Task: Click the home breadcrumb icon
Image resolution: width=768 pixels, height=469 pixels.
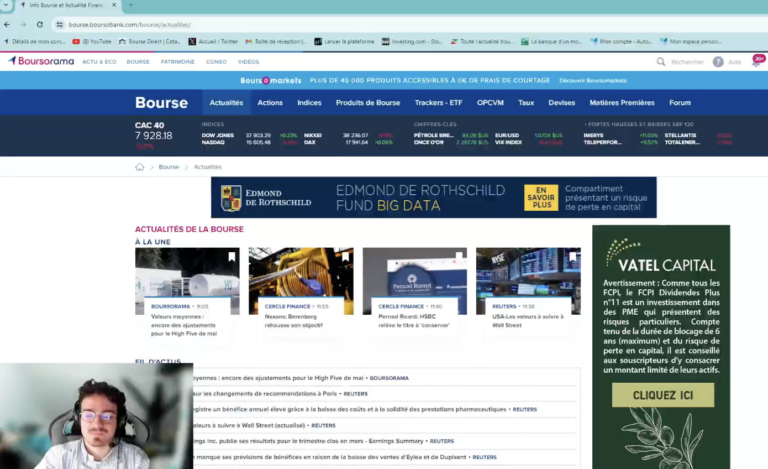Action: pyautogui.click(x=140, y=167)
